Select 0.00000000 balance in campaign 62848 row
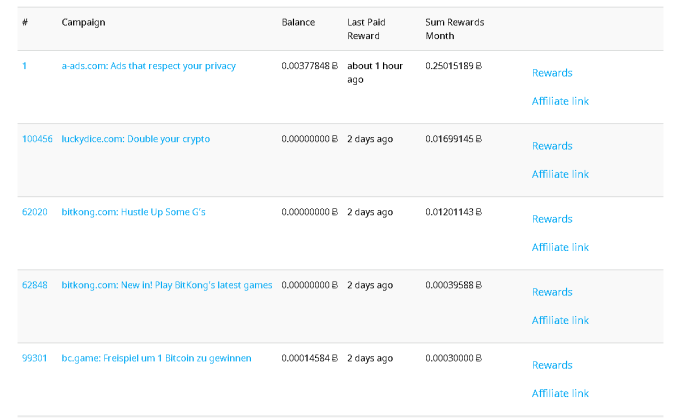Image resolution: width=681 pixels, height=418 pixels. (x=309, y=285)
